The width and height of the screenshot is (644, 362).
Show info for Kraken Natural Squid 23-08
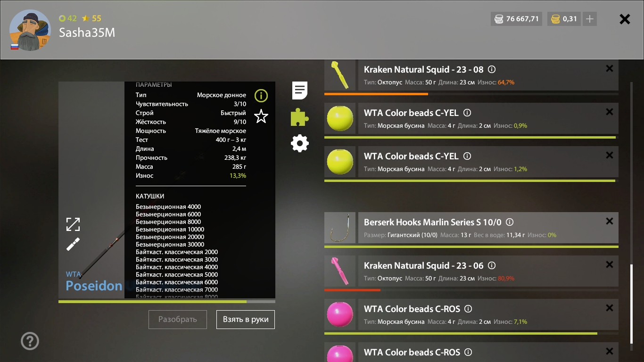pos(492,70)
